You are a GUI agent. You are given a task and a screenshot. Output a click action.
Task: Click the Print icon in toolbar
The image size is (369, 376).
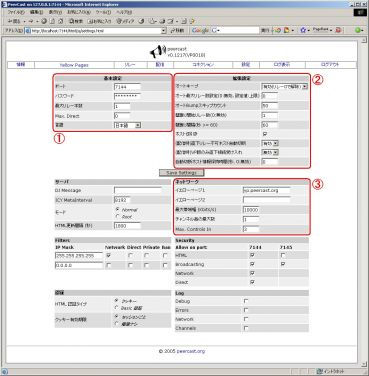tap(162, 21)
